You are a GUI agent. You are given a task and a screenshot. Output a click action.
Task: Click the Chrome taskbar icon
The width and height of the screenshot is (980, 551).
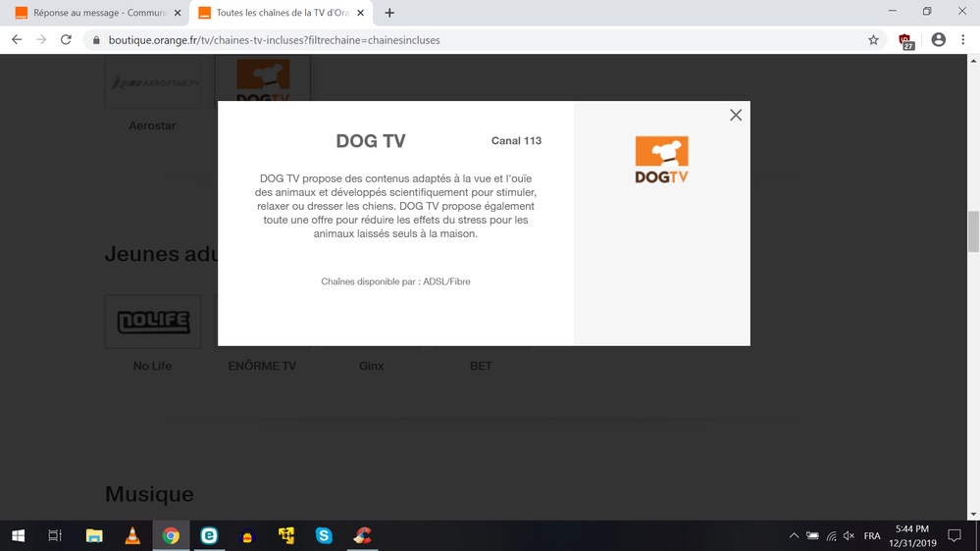click(x=171, y=535)
